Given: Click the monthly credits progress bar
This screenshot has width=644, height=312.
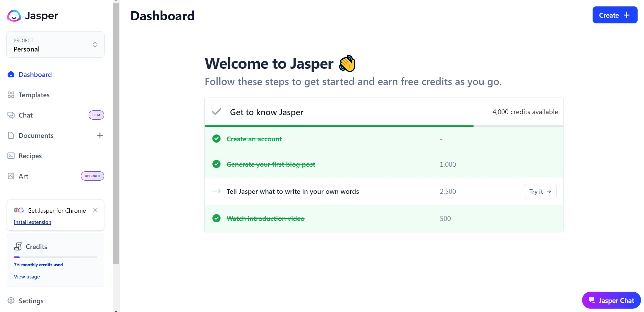Looking at the screenshot, I should tap(55, 257).
